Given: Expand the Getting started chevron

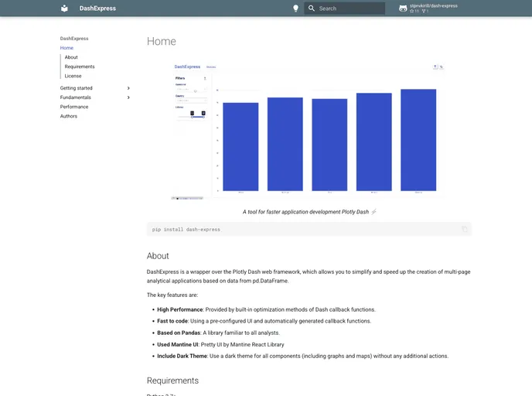Looking at the screenshot, I should (x=128, y=88).
